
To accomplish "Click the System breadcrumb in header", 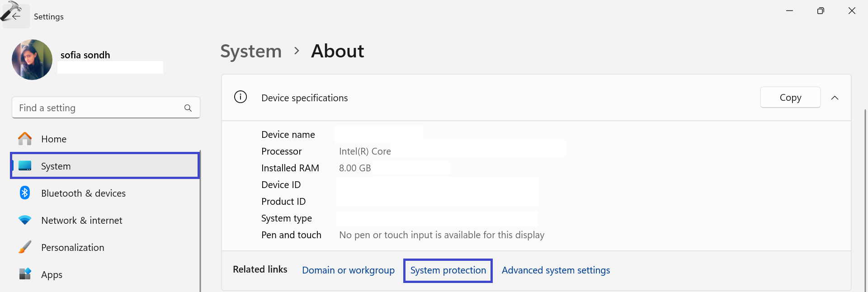I will pyautogui.click(x=251, y=51).
